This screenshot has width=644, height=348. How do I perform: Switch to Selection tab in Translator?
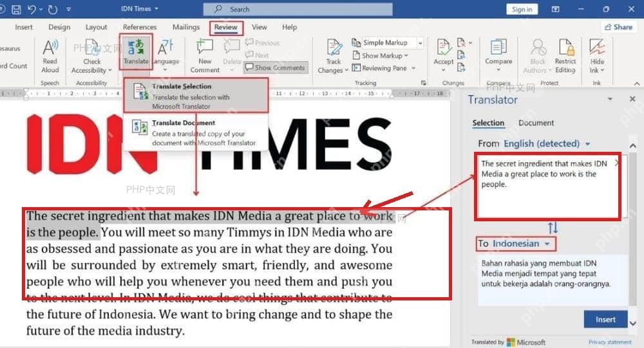coord(488,123)
